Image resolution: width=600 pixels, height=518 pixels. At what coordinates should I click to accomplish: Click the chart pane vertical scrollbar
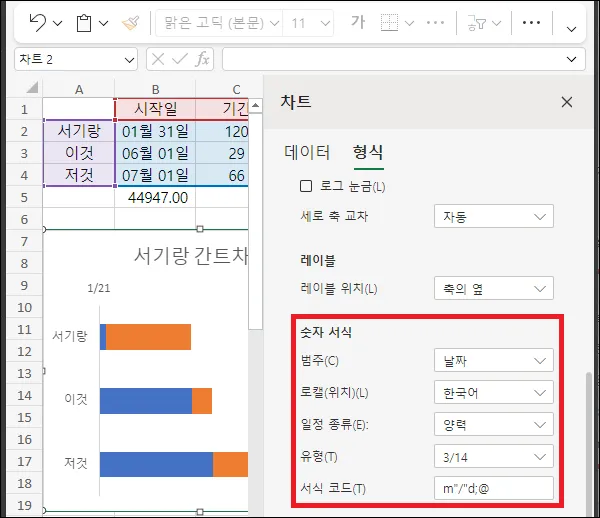click(x=589, y=444)
